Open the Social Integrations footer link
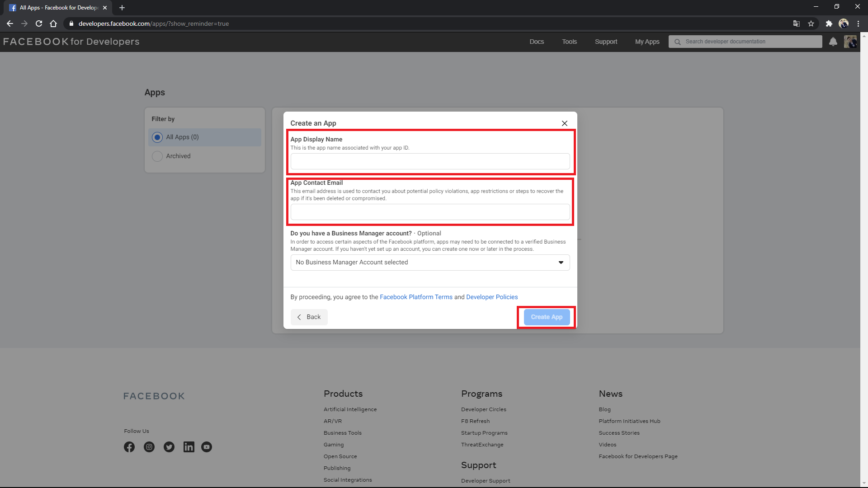 pos(348,480)
